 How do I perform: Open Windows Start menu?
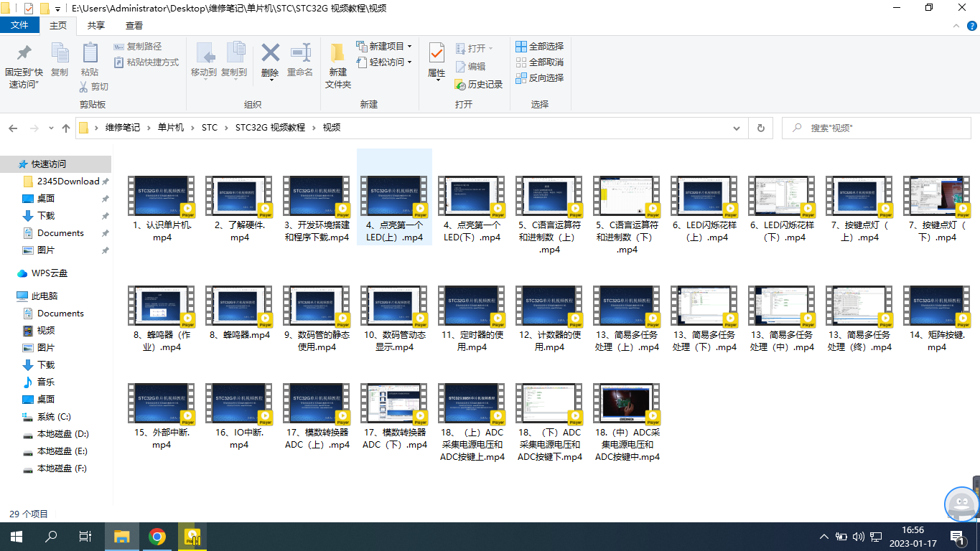[x=16, y=537]
